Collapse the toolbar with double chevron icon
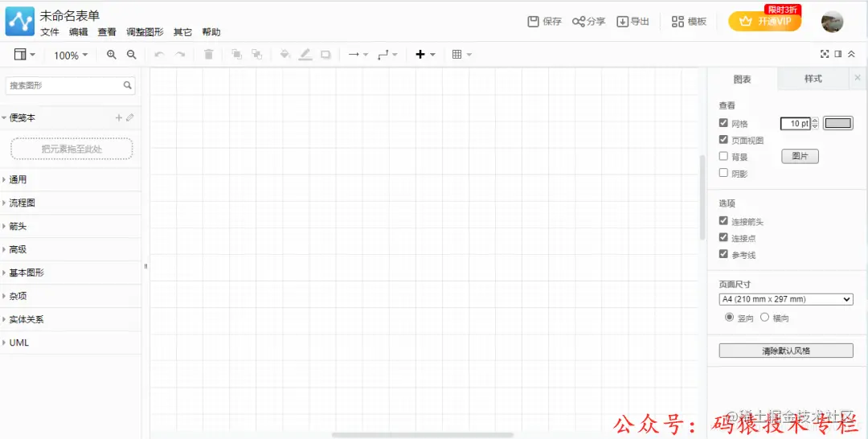The width and height of the screenshot is (868, 439). (851, 54)
